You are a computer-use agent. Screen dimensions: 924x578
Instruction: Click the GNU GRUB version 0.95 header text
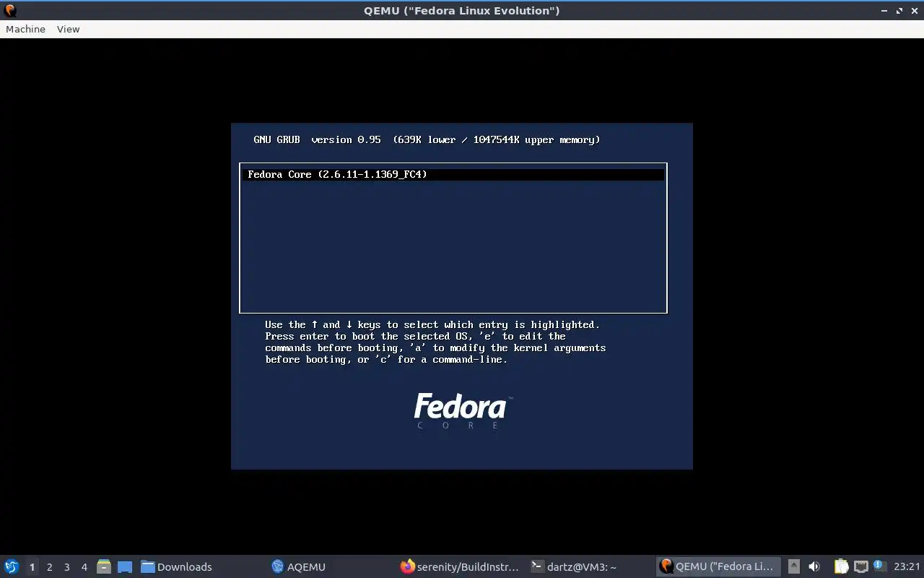click(x=317, y=139)
